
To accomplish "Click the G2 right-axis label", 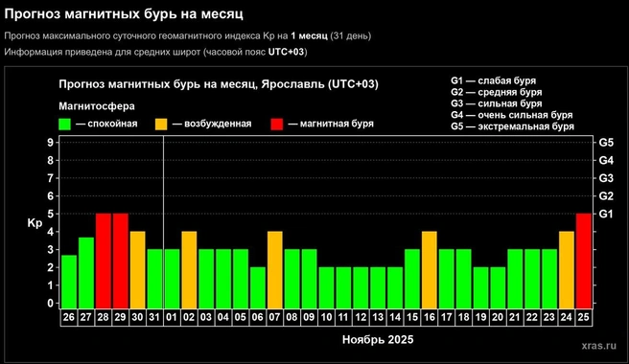I will click(606, 196).
